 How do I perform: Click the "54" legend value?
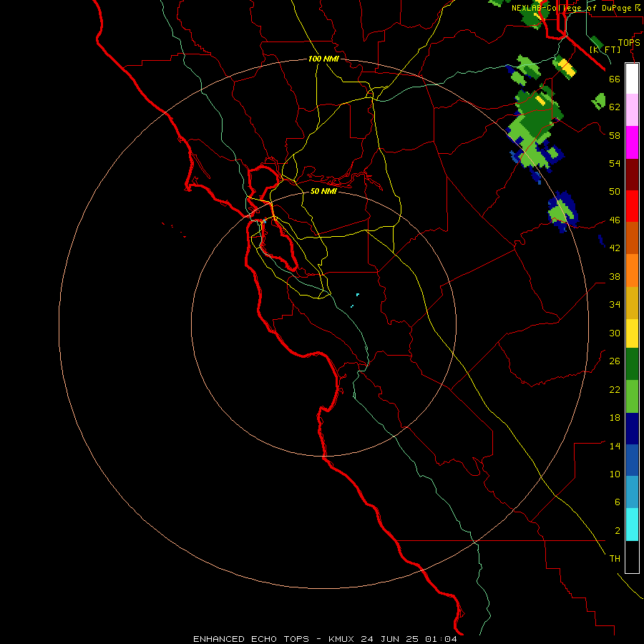pyautogui.click(x=615, y=163)
